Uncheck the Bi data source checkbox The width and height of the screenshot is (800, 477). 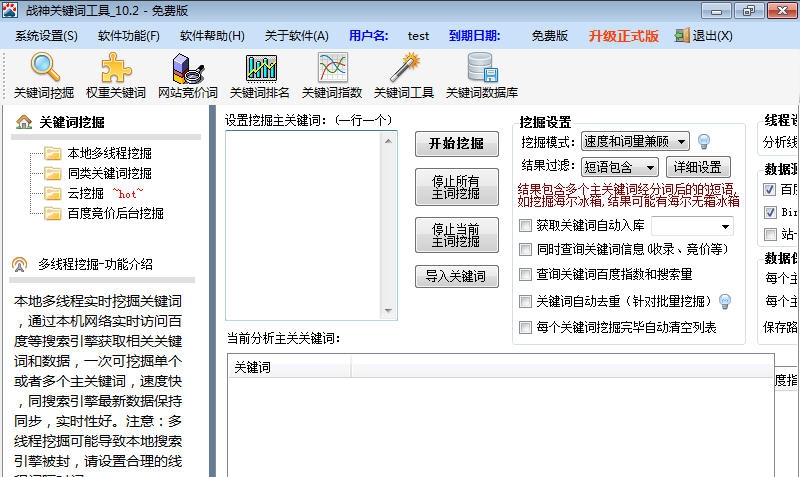tap(769, 212)
